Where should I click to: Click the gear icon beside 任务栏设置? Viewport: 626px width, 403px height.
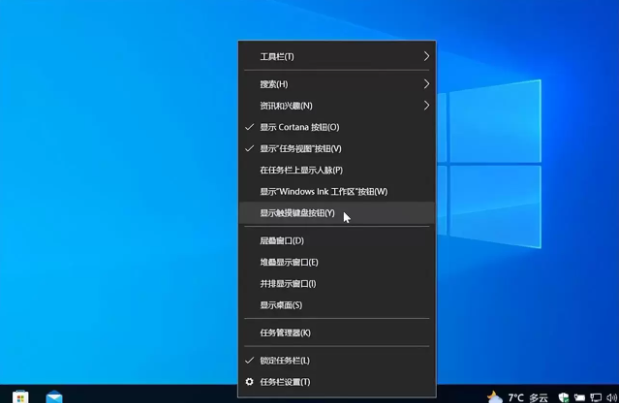click(x=250, y=382)
